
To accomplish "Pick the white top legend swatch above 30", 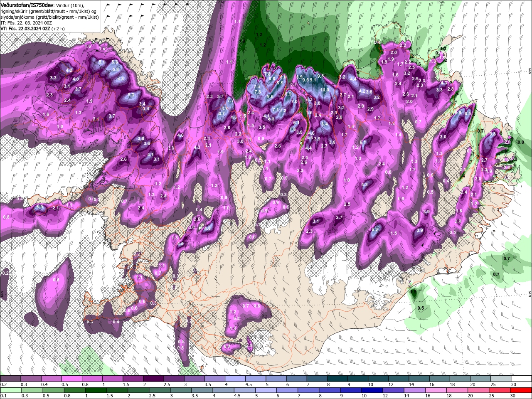I will click(520, 379).
